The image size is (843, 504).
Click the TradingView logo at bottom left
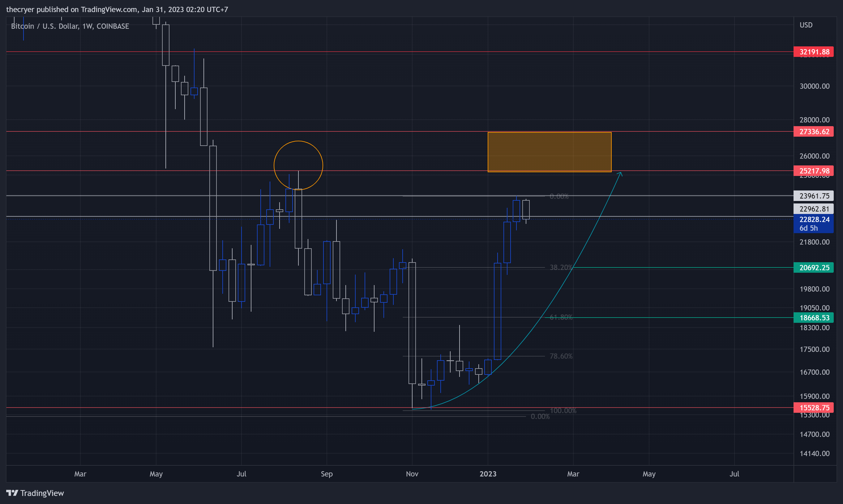[35, 493]
